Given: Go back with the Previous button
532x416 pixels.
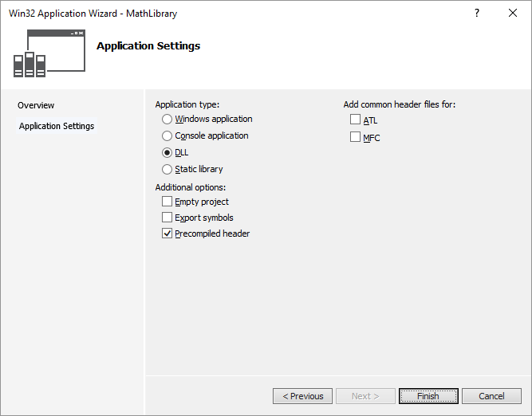Looking at the screenshot, I should click(302, 396).
